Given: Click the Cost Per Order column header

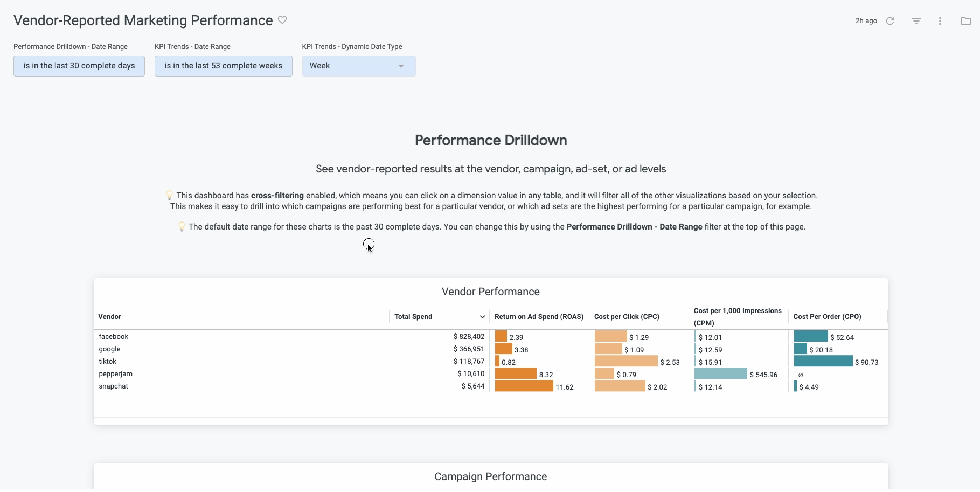Looking at the screenshot, I should click(827, 317).
